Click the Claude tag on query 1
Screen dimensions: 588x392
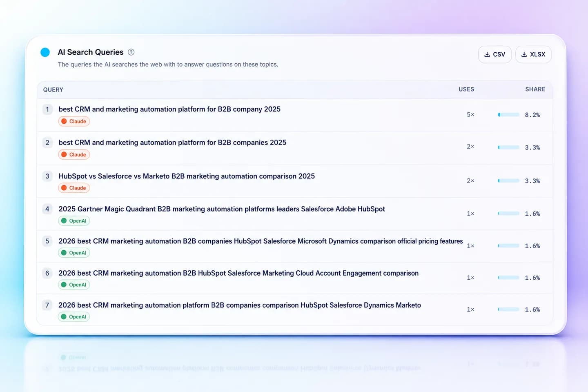coord(74,121)
